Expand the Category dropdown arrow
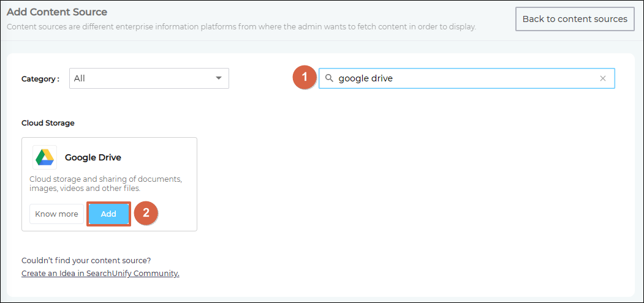Viewport: 644px width, 303px height. pyautogui.click(x=219, y=78)
